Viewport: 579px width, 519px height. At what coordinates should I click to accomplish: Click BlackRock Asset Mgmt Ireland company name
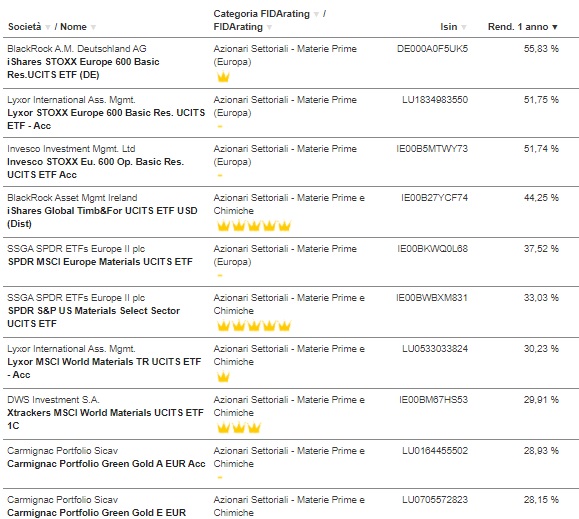click(x=72, y=198)
